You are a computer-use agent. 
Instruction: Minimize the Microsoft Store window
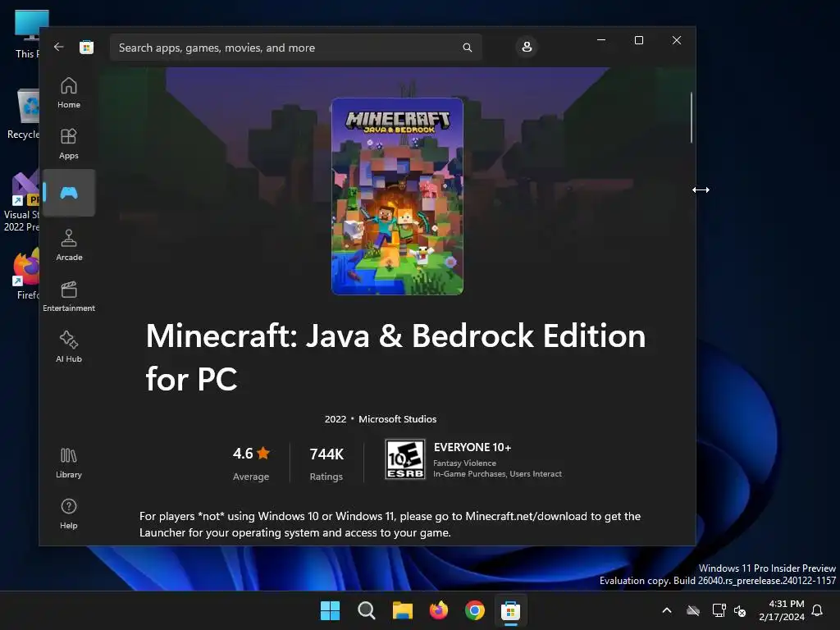point(601,40)
